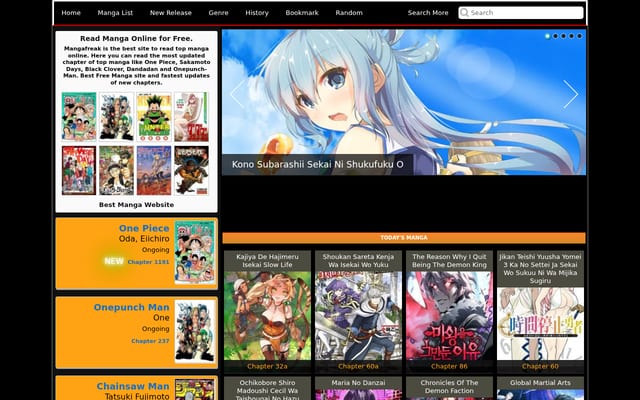
Task: Open Hunter x Hunter cover thumbnail
Action: (x=154, y=116)
